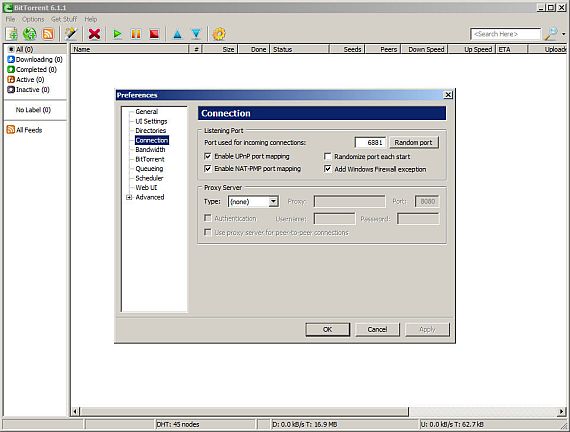
Task: Select General in preferences tree
Action: [x=146, y=112]
